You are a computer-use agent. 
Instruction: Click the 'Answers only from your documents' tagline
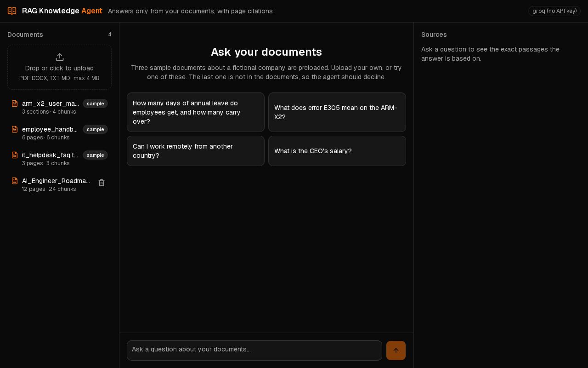tap(190, 11)
